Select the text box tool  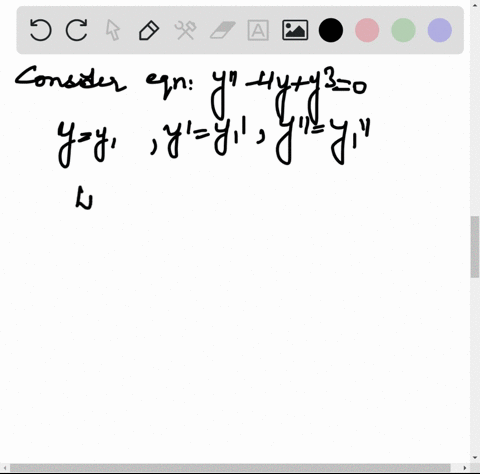258,30
